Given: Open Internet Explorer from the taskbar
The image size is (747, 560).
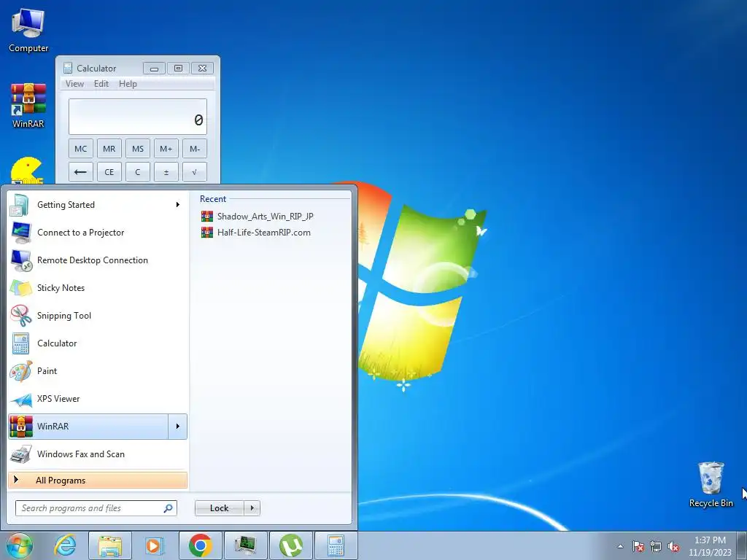Looking at the screenshot, I should [x=65, y=545].
